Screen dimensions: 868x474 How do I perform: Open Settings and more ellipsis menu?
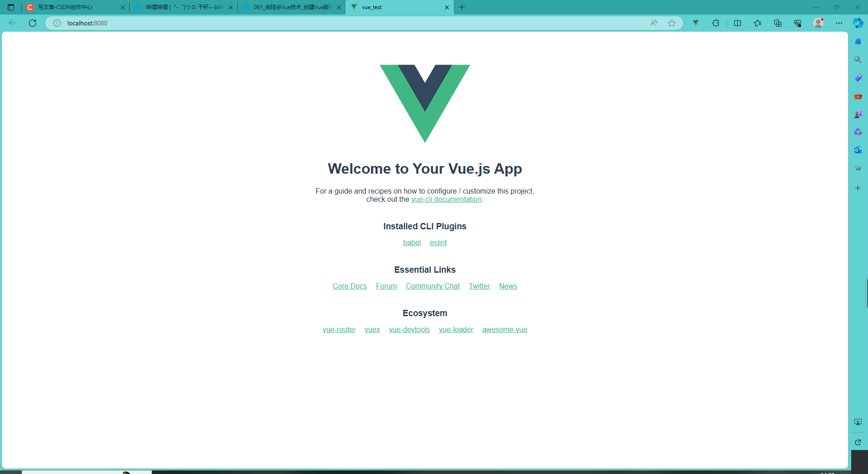pos(839,23)
